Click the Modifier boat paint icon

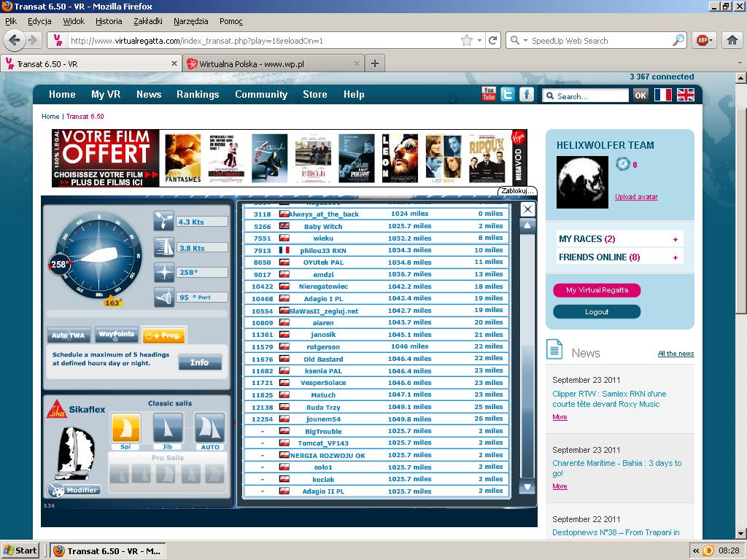click(74, 489)
